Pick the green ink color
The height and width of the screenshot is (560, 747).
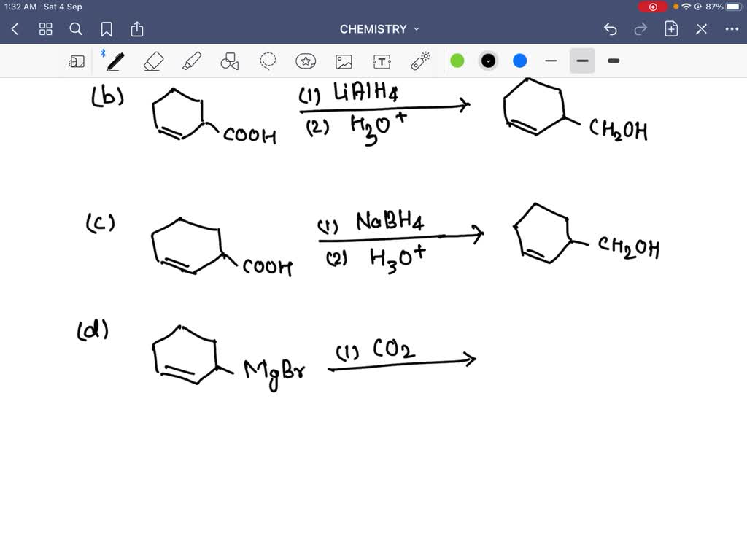pyautogui.click(x=457, y=61)
